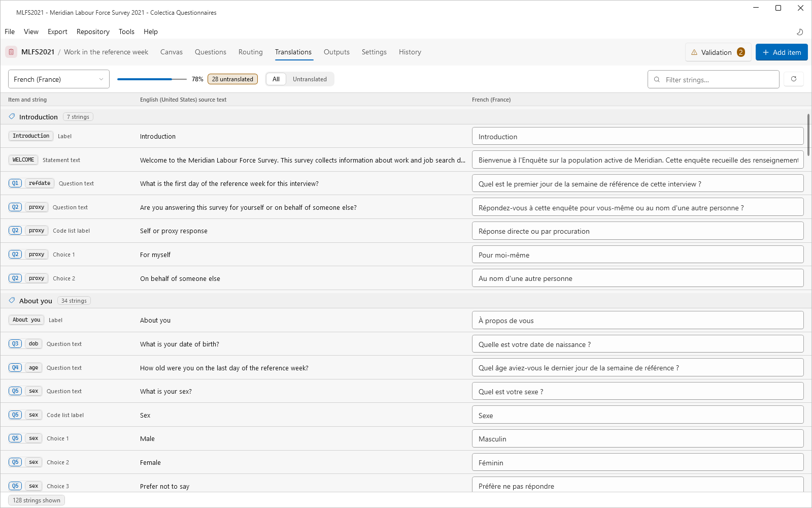
Task: Open the Repository menu
Action: tap(93, 31)
